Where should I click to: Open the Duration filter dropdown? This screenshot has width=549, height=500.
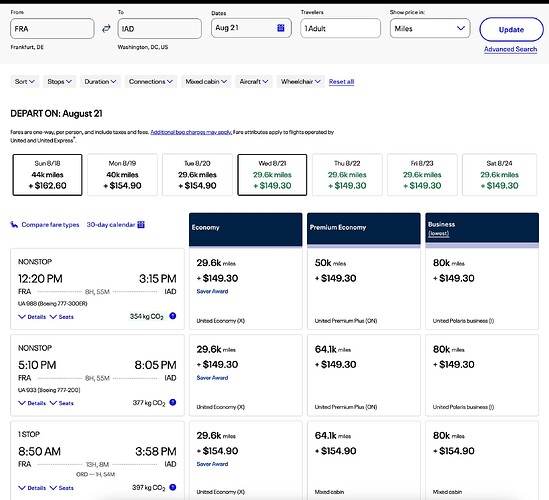[x=100, y=81]
